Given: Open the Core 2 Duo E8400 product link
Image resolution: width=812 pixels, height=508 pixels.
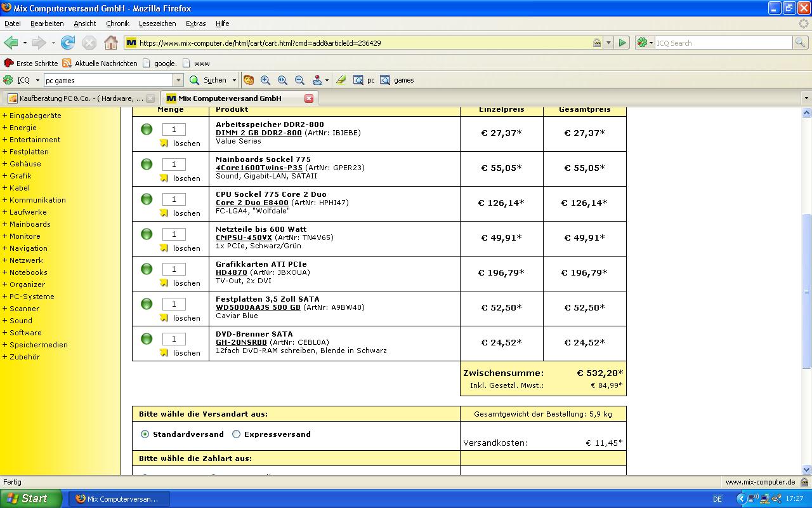Looking at the screenshot, I should point(252,203).
